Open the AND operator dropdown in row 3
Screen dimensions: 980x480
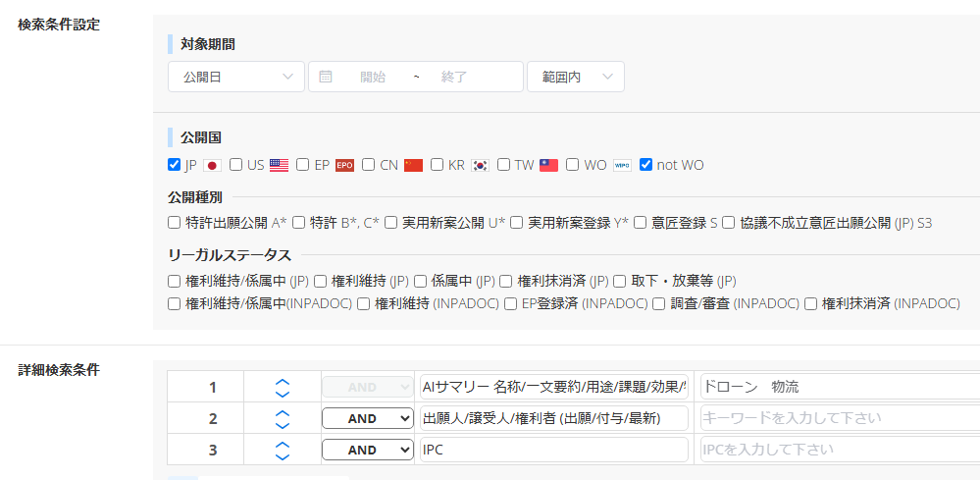click(x=368, y=451)
